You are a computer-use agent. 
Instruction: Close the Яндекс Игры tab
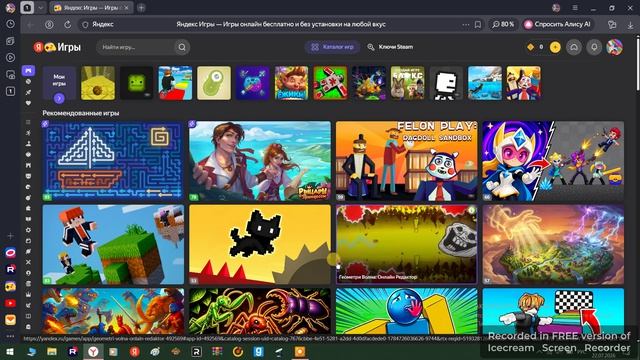point(127,7)
